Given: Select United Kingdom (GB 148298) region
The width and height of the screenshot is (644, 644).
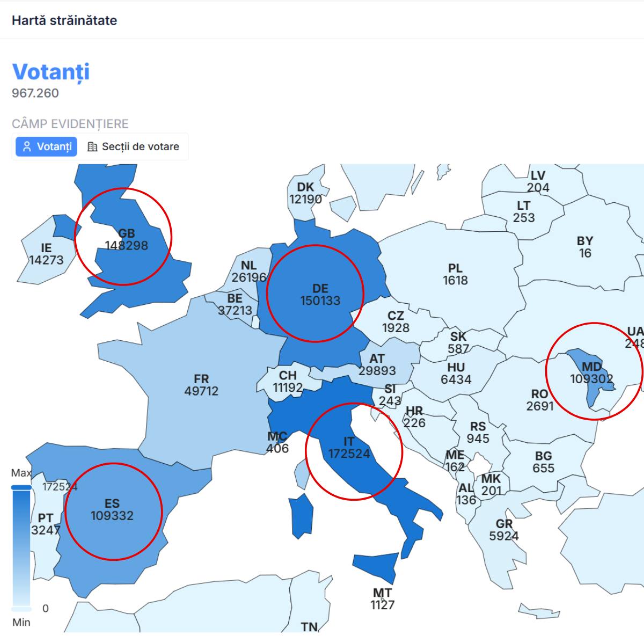Looking at the screenshot, I should click(127, 240).
